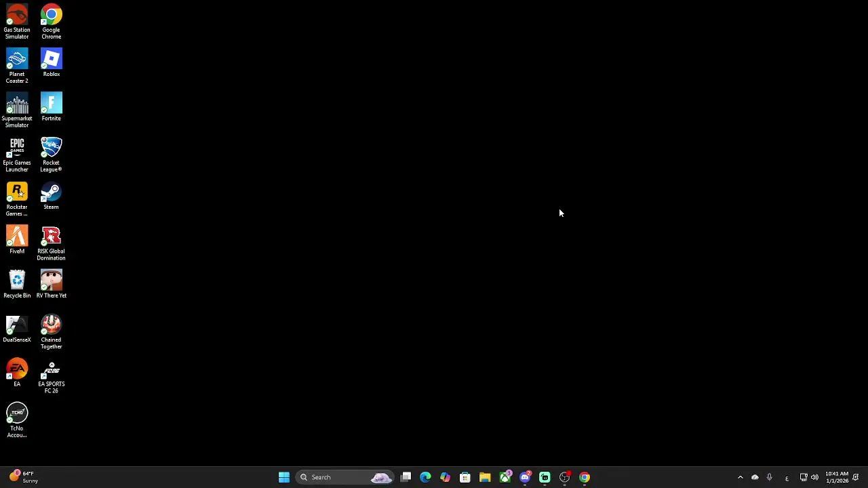This screenshot has height=488, width=868.
Task: Select the EA SPORTS FC 26 desktop icon
Action: (51, 376)
